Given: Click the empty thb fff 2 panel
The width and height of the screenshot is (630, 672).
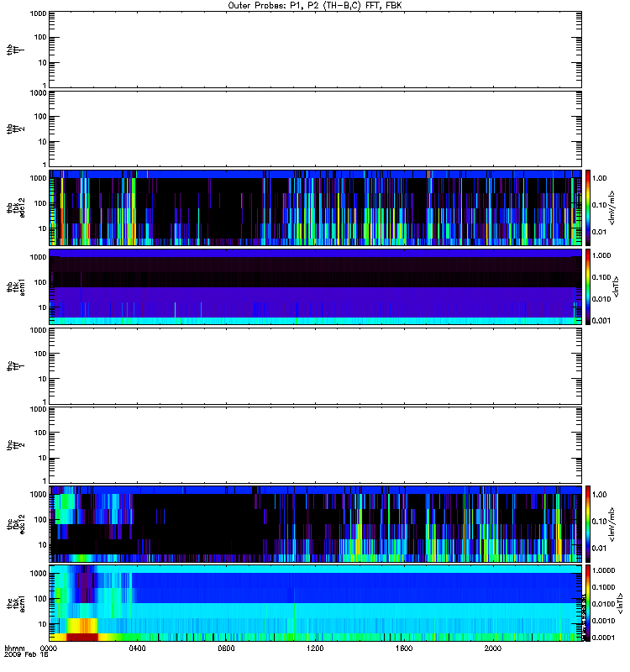Looking at the screenshot, I should (315, 129).
